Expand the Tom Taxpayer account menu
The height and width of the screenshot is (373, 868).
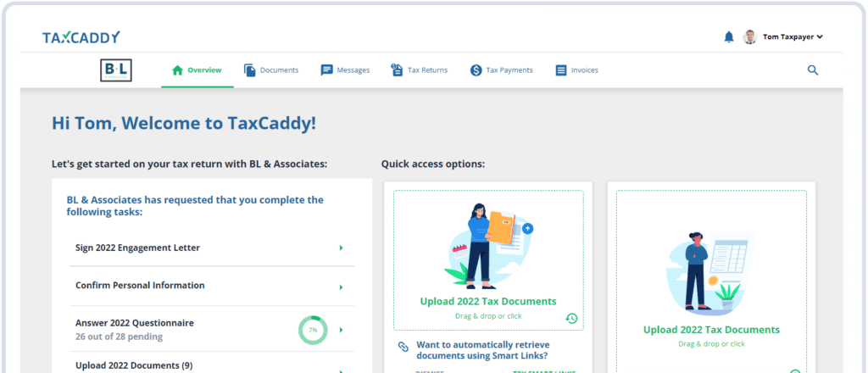pyautogui.click(x=793, y=37)
